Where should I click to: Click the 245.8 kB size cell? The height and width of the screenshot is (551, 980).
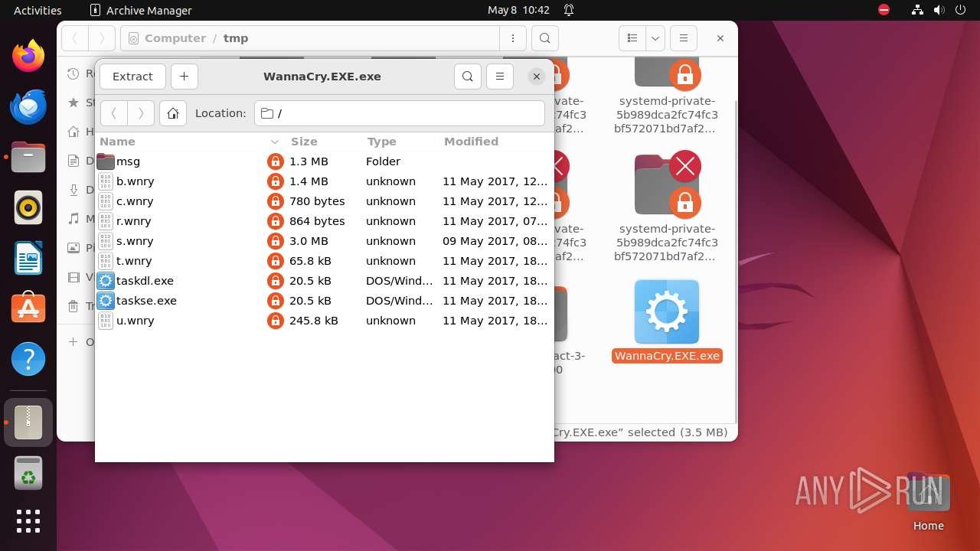[314, 321]
